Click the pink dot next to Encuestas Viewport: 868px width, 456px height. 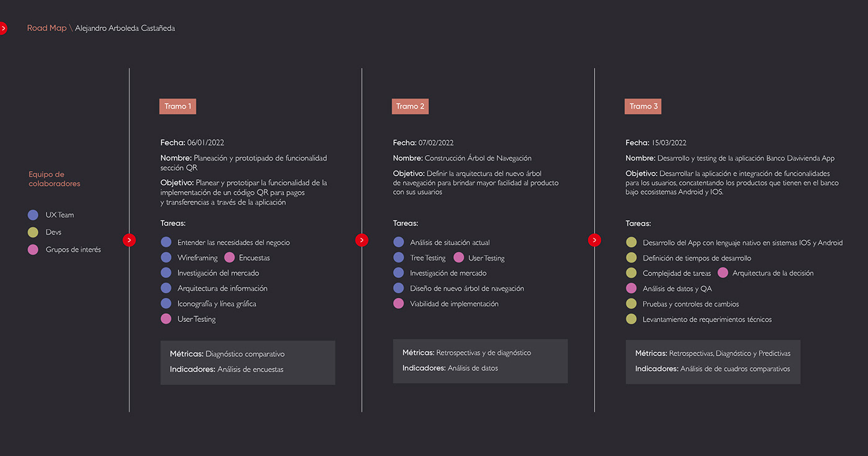coord(229,257)
